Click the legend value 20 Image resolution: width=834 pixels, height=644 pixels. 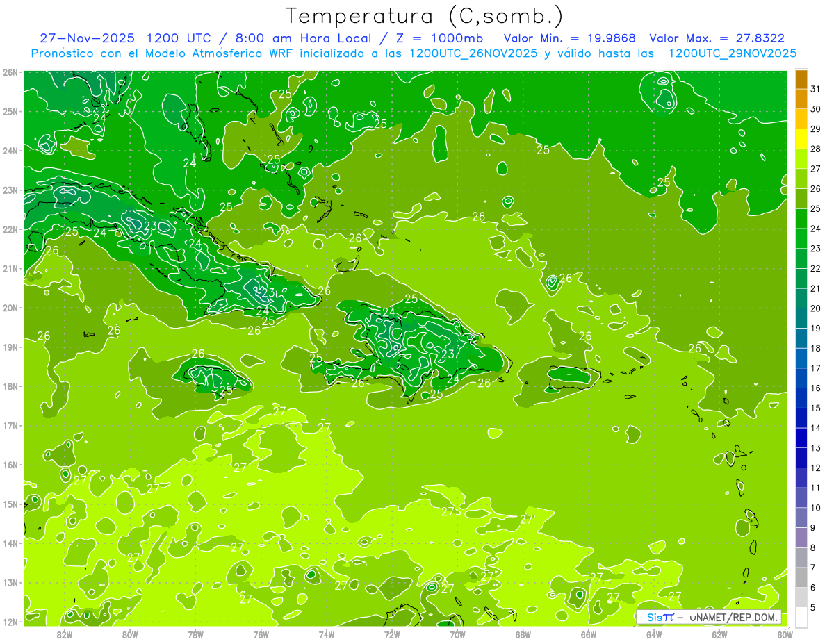click(815, 308)
